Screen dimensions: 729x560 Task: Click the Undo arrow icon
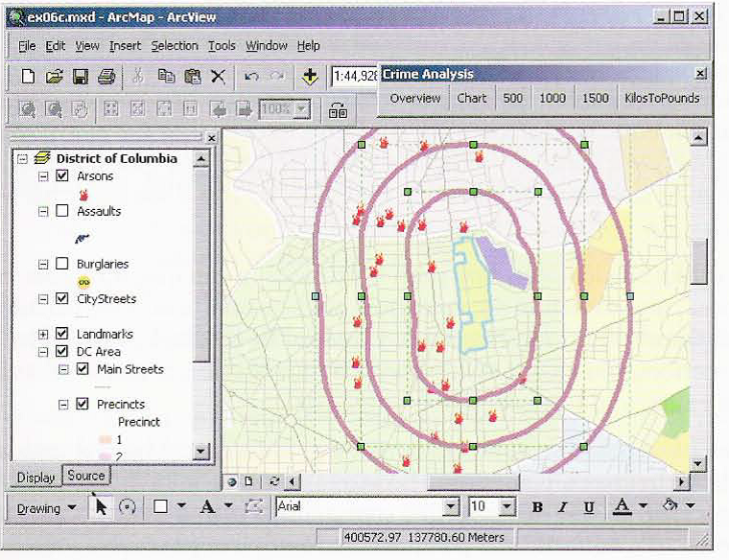tap(251, 76)
